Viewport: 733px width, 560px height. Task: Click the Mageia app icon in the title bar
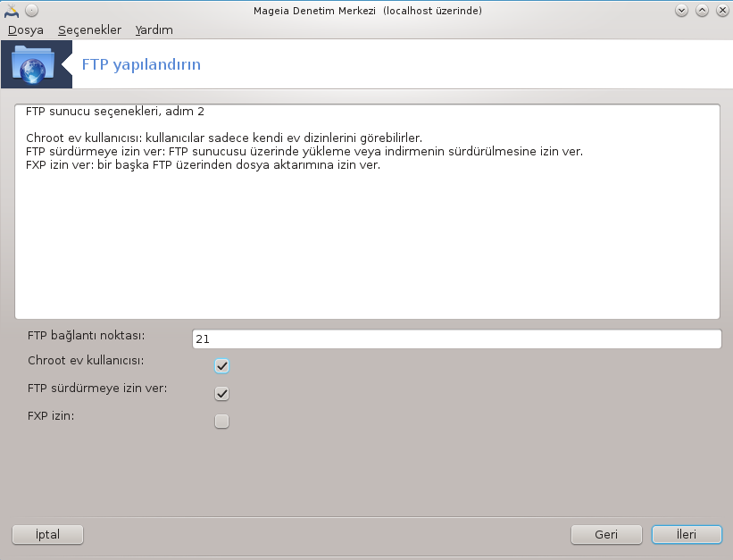(x=12, y=11)
